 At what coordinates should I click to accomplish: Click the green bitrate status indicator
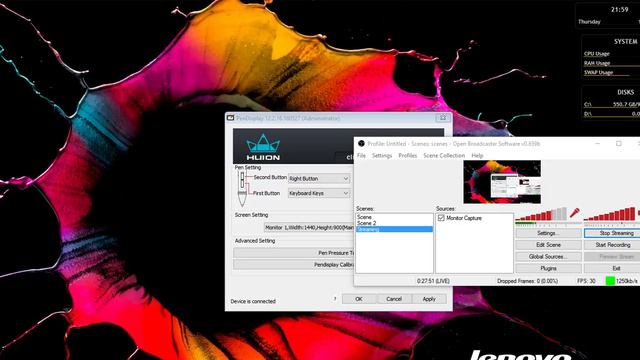tap(610, 281)
